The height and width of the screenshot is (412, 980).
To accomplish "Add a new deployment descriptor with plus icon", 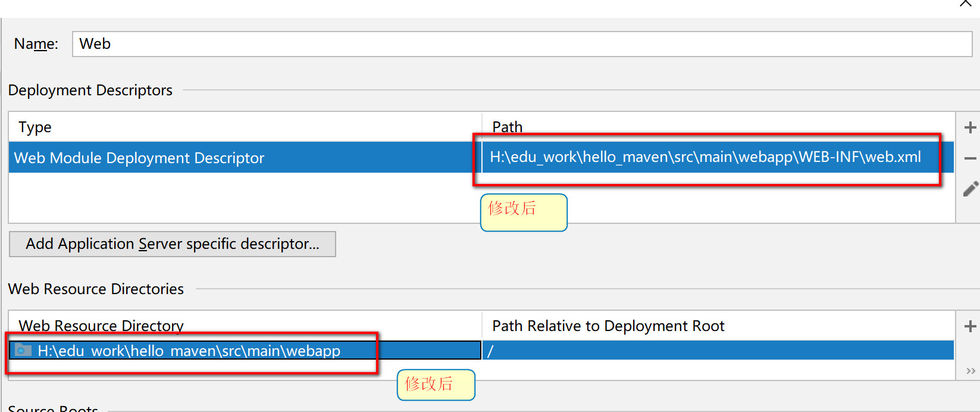I will point(970,127).
